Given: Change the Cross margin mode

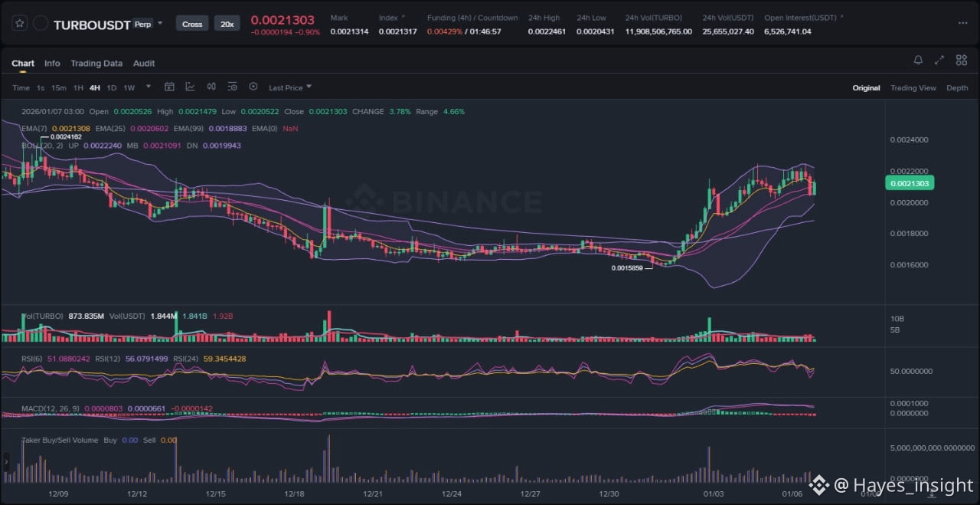Looking at the screenshot, I should tap(192, 24).
